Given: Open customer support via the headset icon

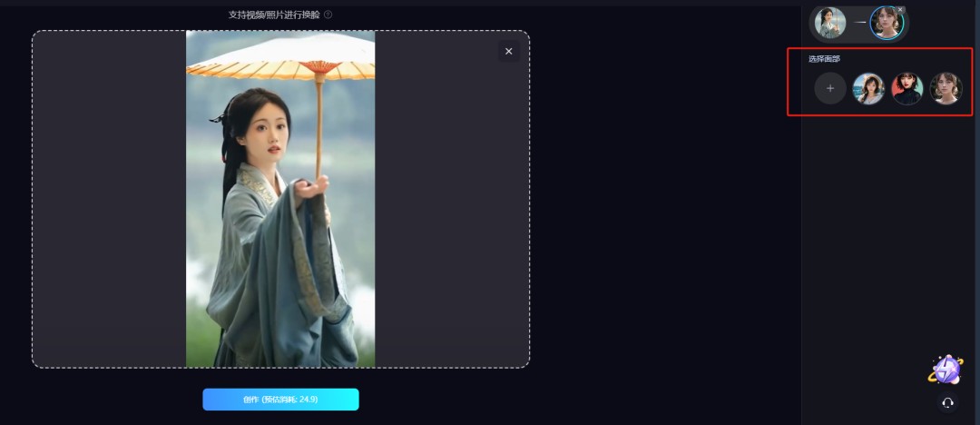Looking at the screenshot, I should (x=947, y=402).
